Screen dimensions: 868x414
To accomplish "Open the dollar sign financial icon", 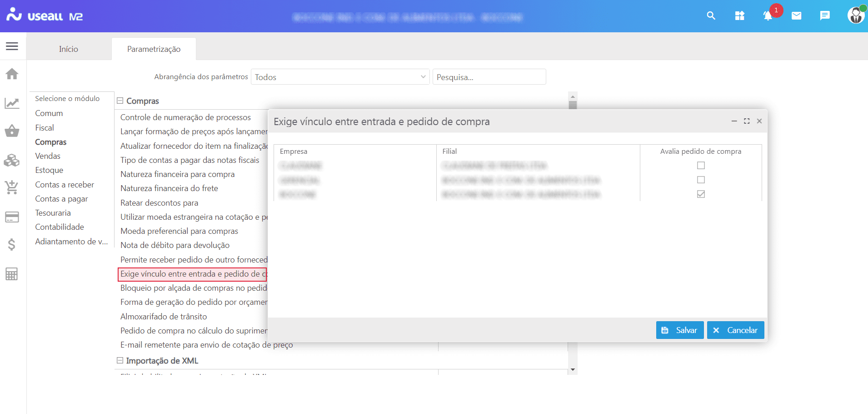I will tap(12, 245).
